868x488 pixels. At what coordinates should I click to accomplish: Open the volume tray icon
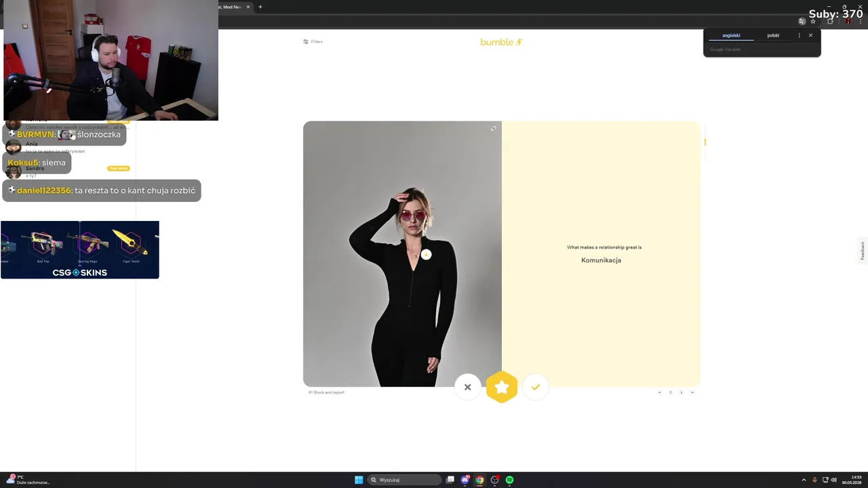(833, 480)
